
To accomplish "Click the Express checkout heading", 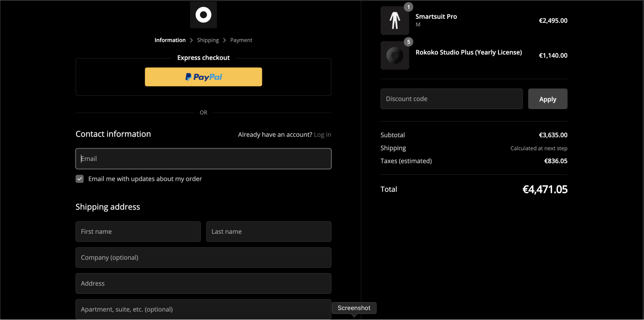I will pos(204,58).
